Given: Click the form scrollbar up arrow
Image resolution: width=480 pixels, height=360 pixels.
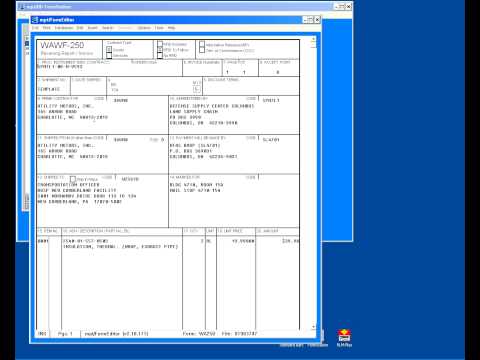Looking at the screenshot, I should pyautogui.click(x=313, y=40).
